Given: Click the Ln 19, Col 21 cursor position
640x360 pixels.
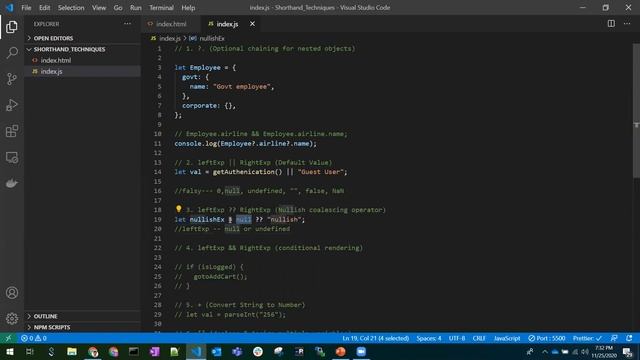Looking at the screenshot, I should tap(376, 338).
